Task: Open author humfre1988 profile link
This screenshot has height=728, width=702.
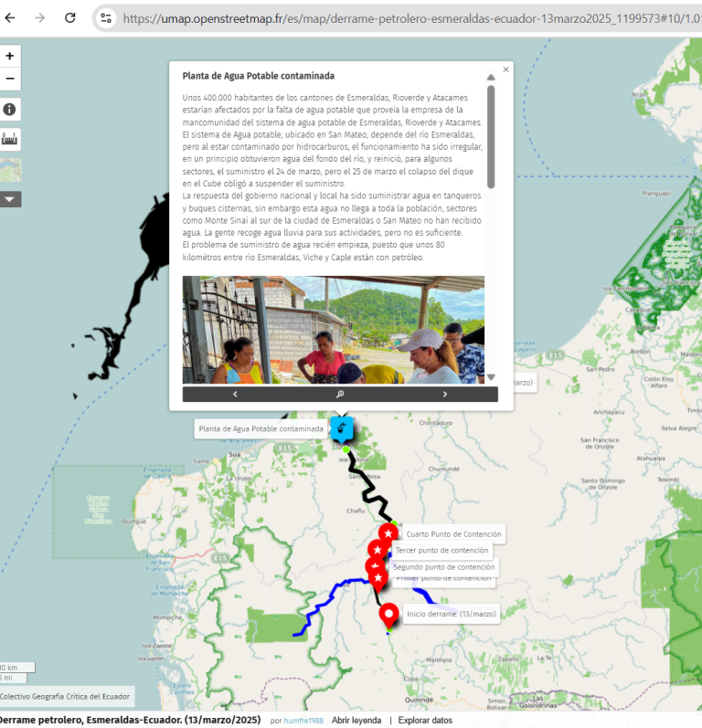Action: (x=303, y=720)
